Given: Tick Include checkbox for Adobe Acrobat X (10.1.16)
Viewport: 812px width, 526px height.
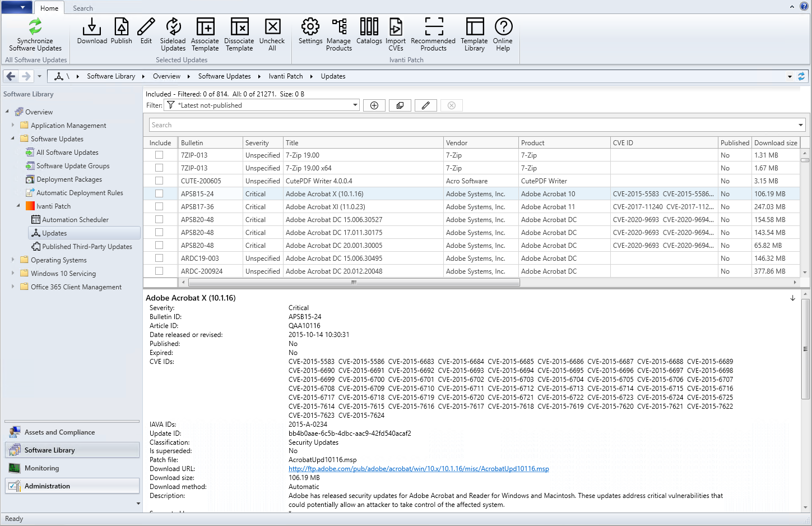Looking at the screenshot, I should click(x=159, y=193).
